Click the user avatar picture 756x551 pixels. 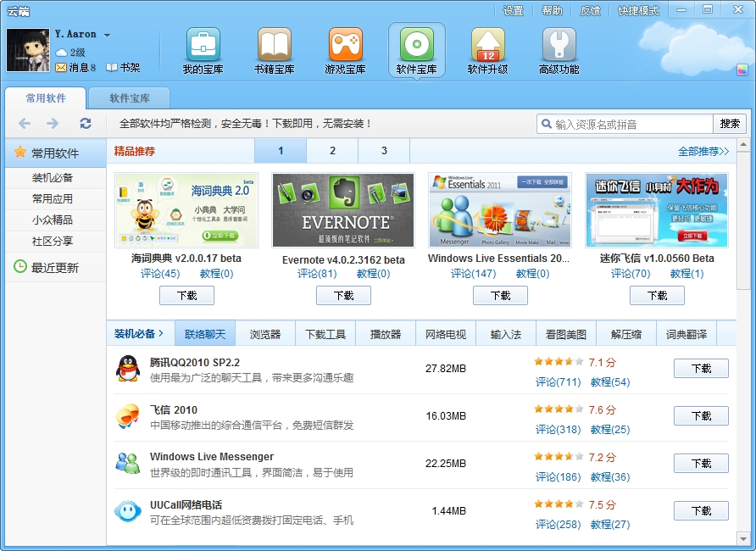[x=28, y=50]
